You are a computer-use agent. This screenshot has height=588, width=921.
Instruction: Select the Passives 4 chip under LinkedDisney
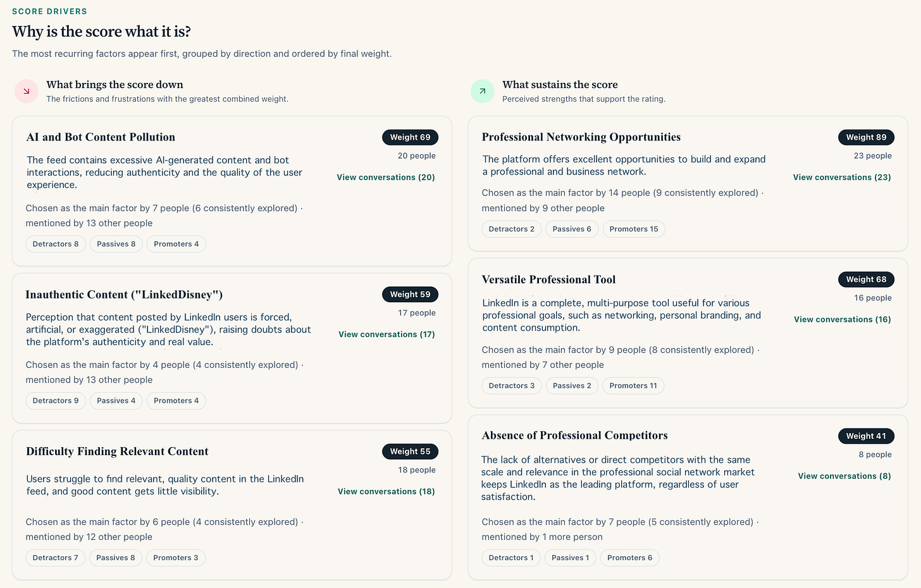(x=116, y=401)
